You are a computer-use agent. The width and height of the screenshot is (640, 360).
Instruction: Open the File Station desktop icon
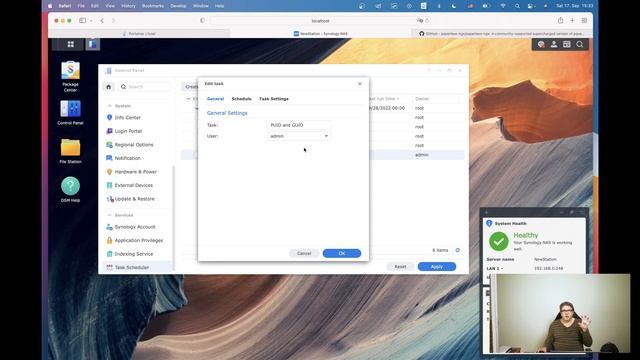click(x=70, y=151)
